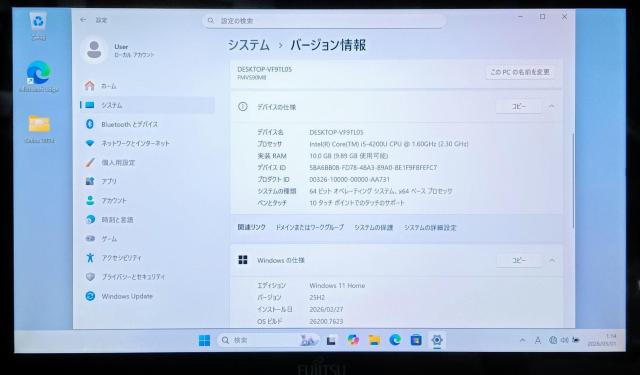Open 個人用設定 in the sidebar
The height and width of the screenshot is (375, 640).
[147, 162]
